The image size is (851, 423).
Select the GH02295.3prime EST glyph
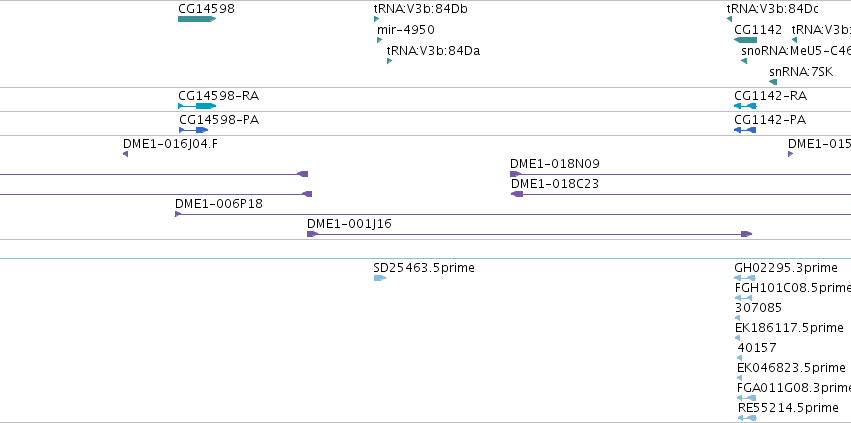click(x=745, y=278)
